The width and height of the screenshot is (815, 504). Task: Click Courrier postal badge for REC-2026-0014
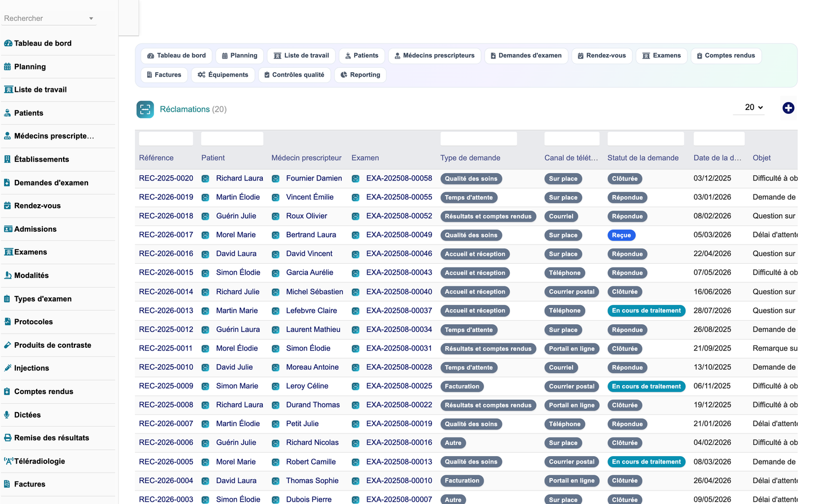572,292
